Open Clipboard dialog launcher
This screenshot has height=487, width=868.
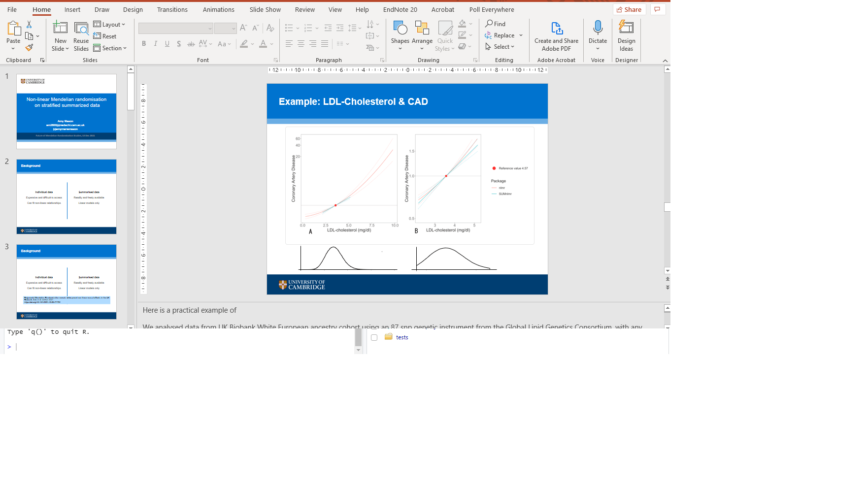(x=42, y=60)
